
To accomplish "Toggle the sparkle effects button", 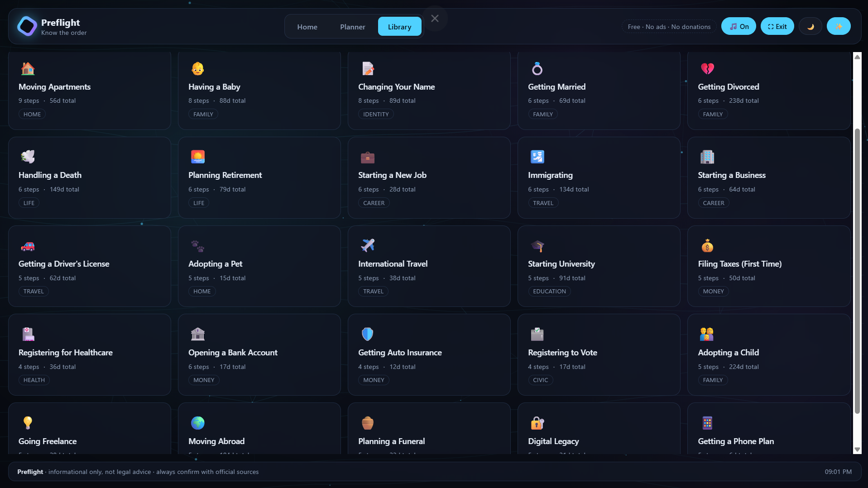I will click(839, 26).
